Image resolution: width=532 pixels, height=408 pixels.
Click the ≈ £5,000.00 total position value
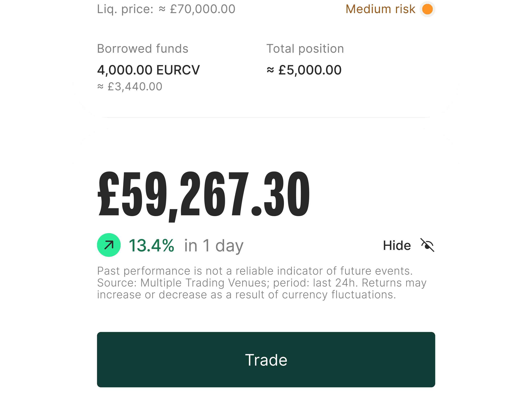point(304,70)
